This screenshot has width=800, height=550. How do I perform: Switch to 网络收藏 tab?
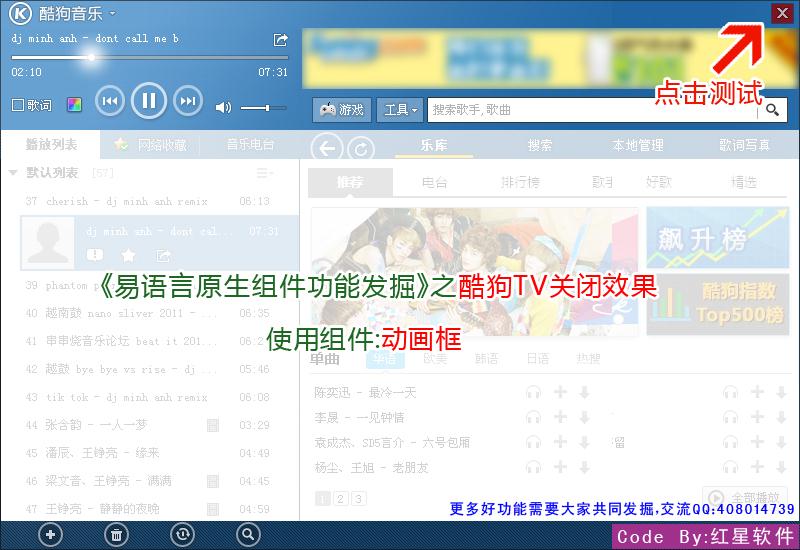[x=151, y=145]
